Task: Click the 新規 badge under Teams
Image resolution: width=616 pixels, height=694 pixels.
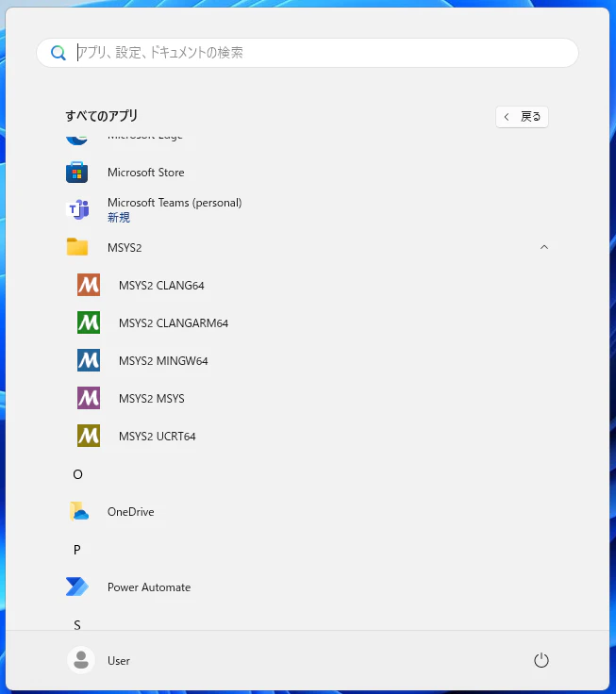Action: pyautogui.click(x=119, y=217)
